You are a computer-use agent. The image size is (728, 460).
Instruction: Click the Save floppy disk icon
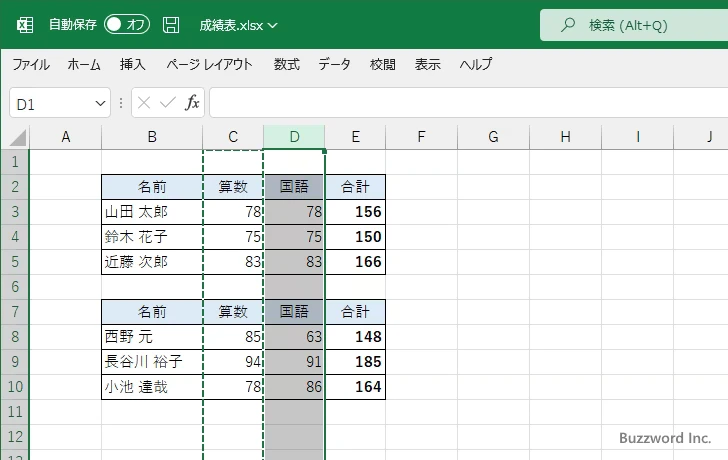[x=171, y=25]
